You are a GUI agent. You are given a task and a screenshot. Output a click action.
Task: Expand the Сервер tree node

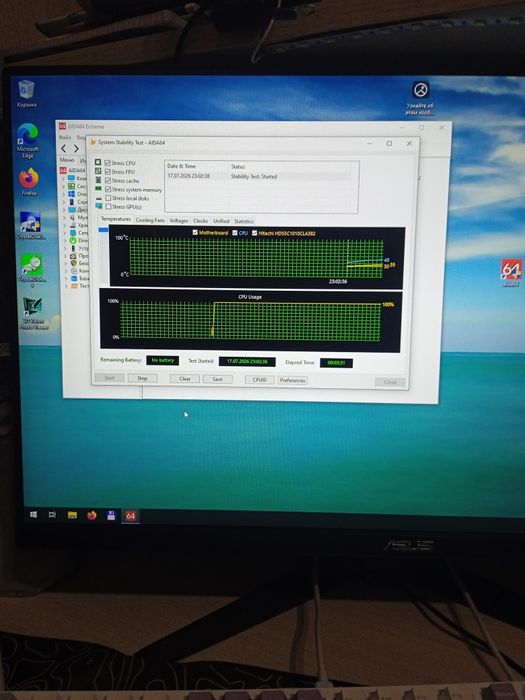tap(66, 202)
